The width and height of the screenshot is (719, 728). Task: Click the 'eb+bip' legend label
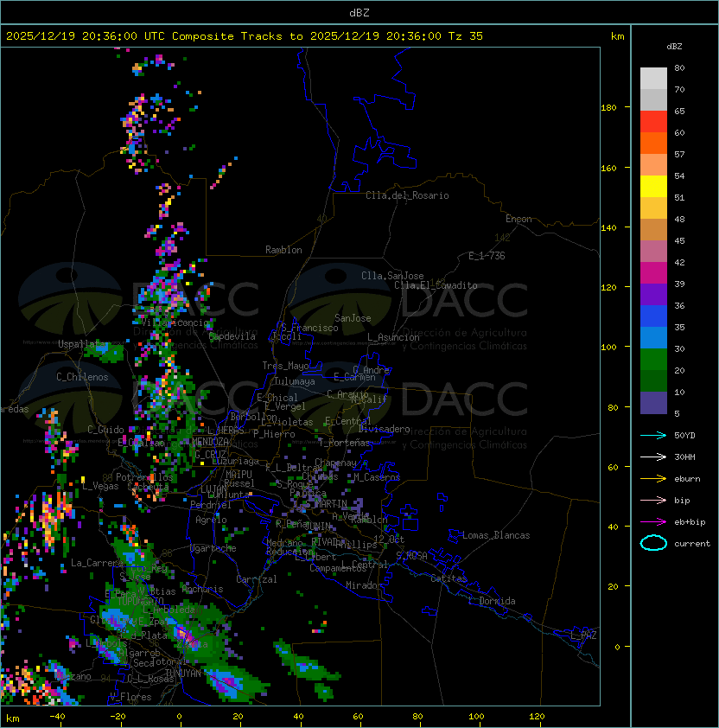click(690, 522)
